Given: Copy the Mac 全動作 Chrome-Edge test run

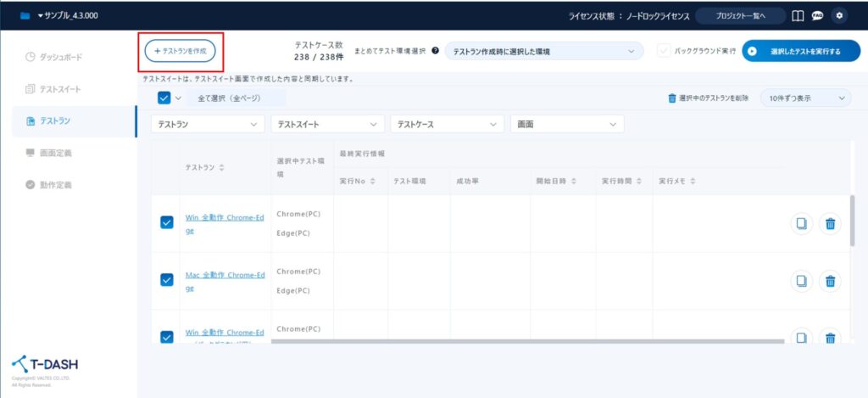Looking at the screenshot, I should pyautogui.click(x=801, y=281).
